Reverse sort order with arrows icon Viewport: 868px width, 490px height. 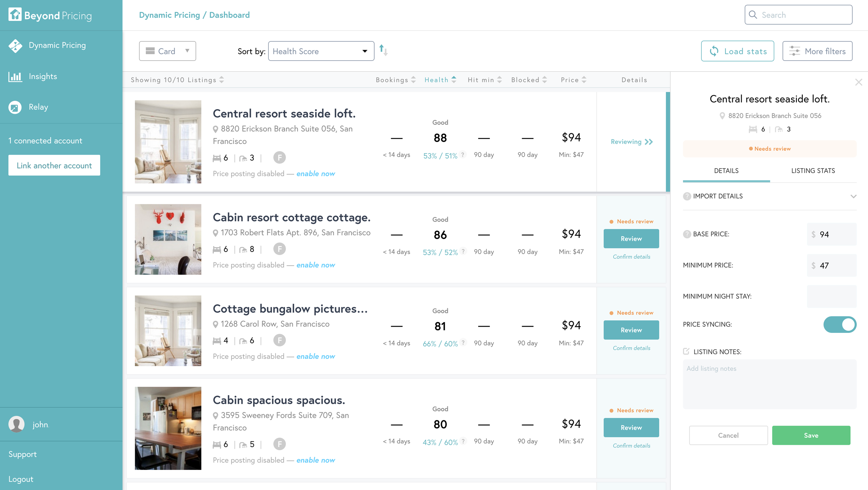(383, 50)
